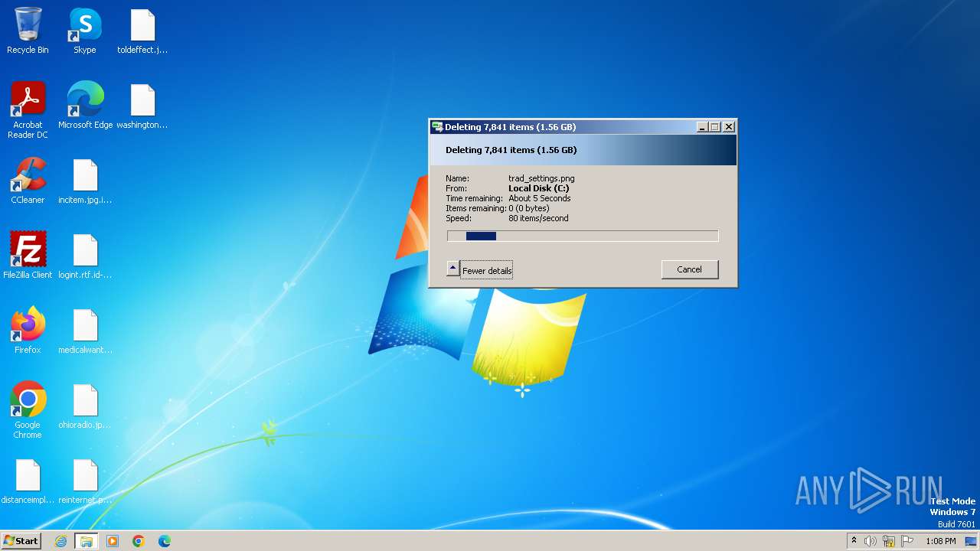Screen dimensions: 980x551
Task: Select the toldeffect.j... file on desktop
Action: [x=142, y=31]
